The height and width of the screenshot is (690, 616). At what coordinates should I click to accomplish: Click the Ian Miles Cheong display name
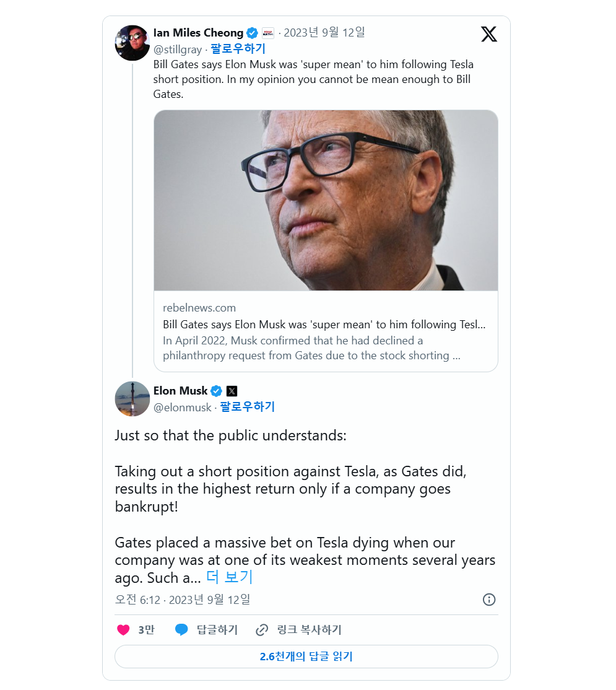[198, 33]
